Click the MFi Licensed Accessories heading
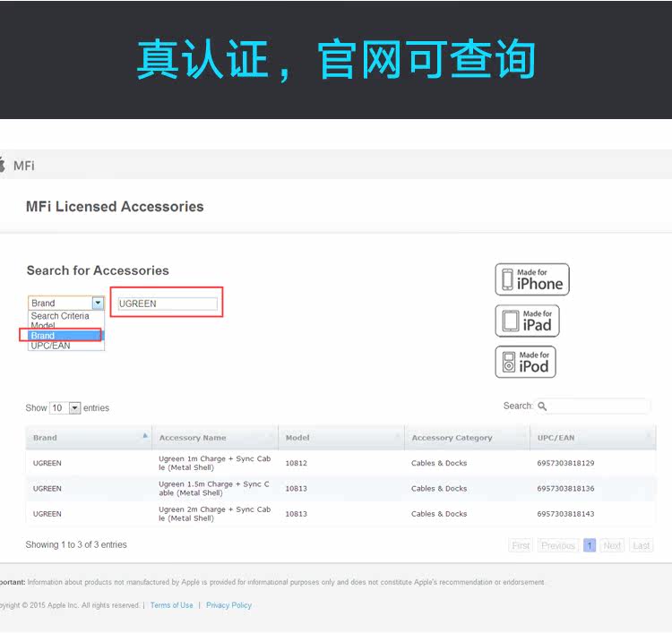Image resolution: width=672 pixels, height=633 pixels. pos(115,207)
